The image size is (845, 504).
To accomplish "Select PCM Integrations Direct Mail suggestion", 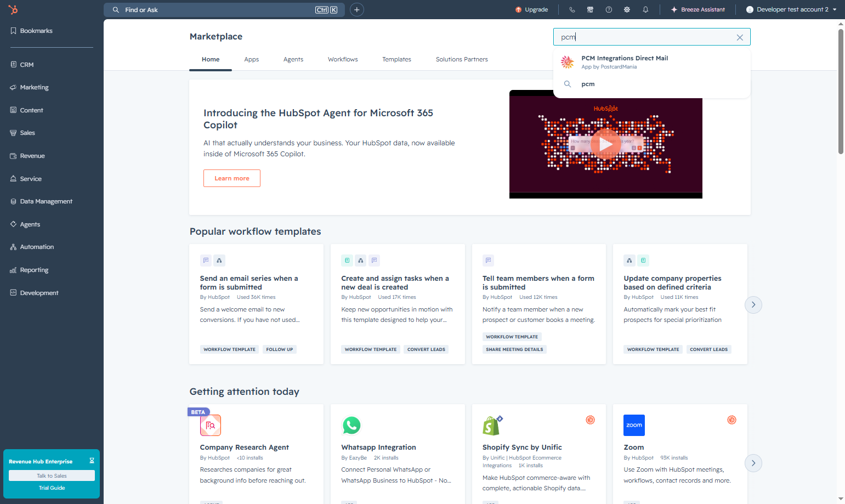I will (652, 62).
